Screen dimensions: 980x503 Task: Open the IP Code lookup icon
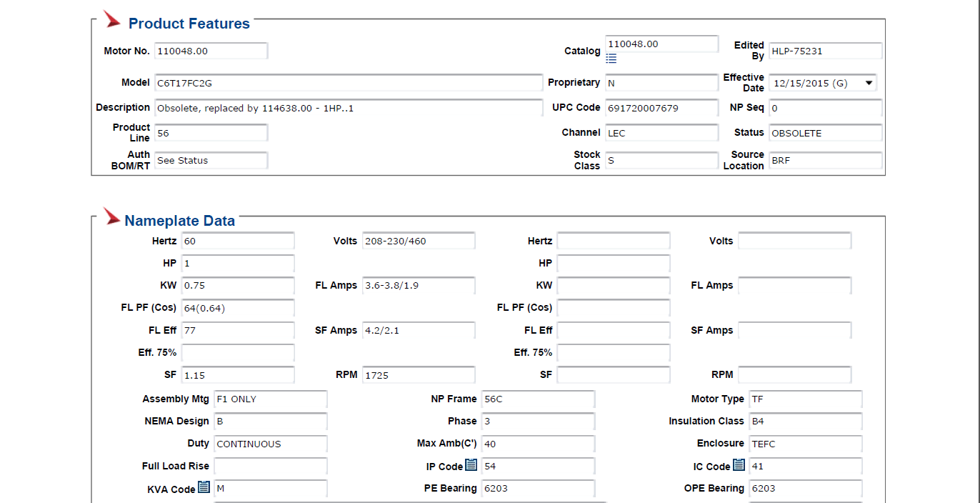(x=471, y=465)
